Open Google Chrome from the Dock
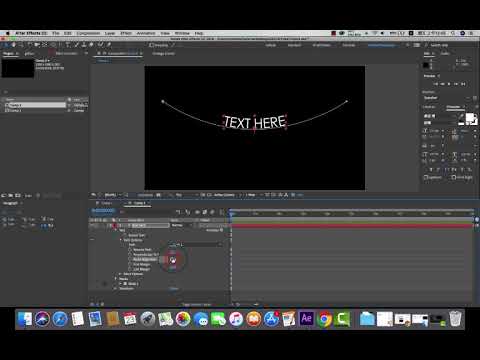 (324, 319)
